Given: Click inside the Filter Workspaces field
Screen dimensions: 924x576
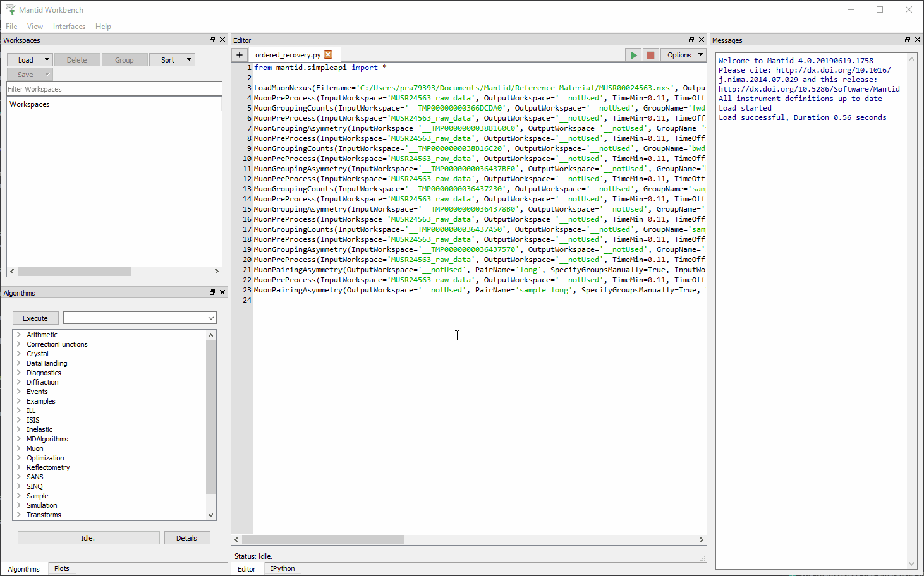Looking at the screenshot, I should (114, 88).
